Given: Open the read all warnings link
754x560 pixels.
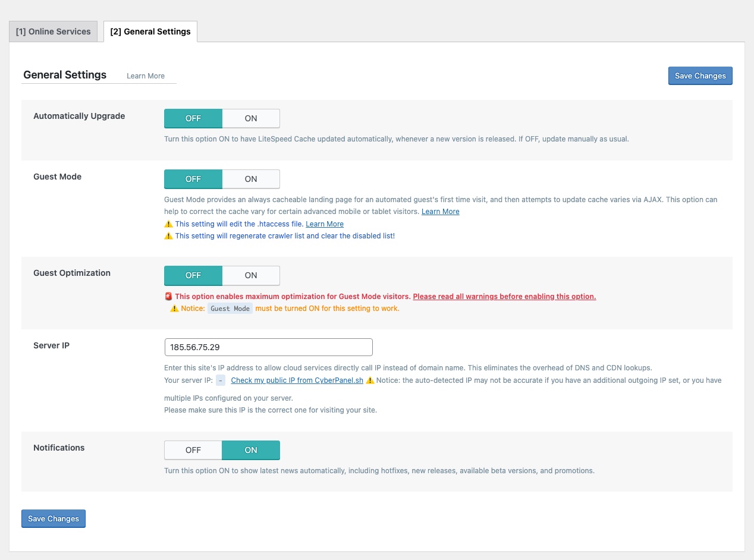Looking at the screenshot, I should 504,297.
